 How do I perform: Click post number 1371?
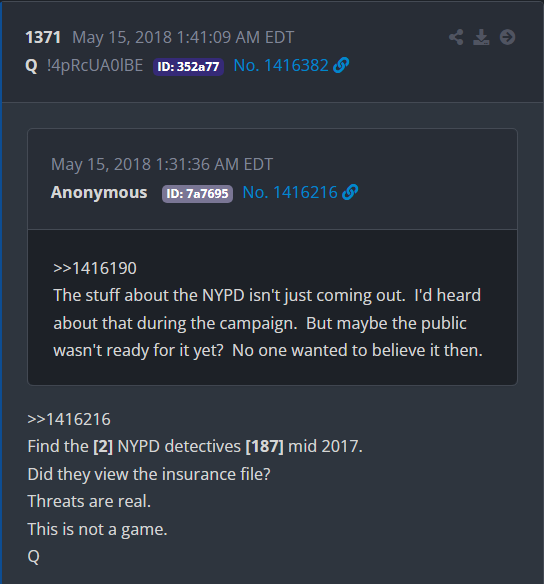click(x=43, y=37)
